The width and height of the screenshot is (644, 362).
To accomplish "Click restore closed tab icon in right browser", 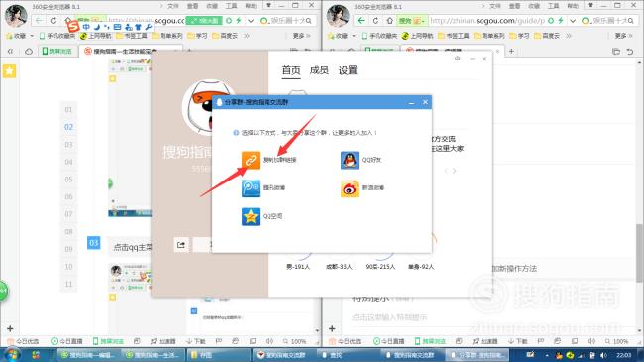I will [x=629, y=51].
